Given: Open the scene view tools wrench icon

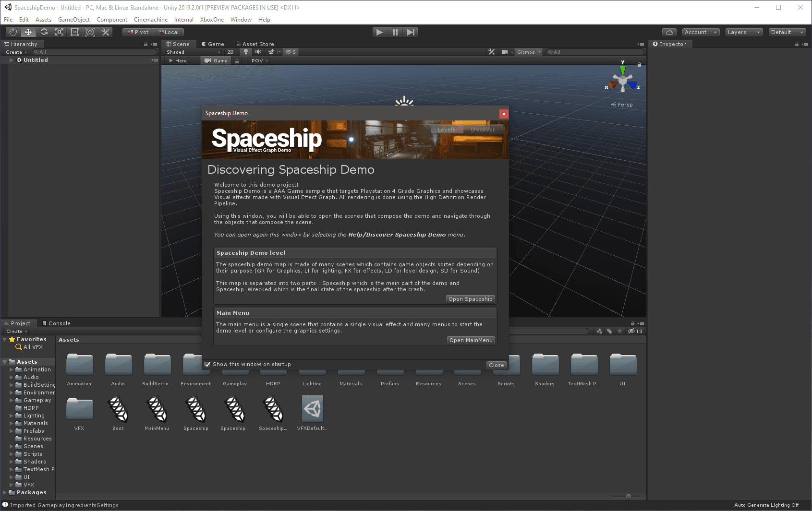Looking at the screenshot, I should coord(492,52).
